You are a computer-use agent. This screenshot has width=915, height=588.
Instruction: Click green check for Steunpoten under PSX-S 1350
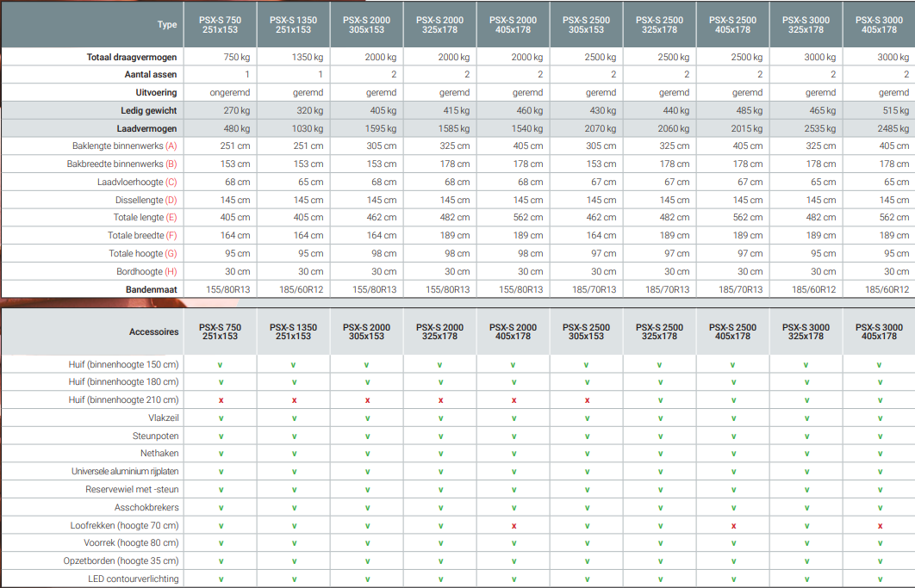coord(294,436)
